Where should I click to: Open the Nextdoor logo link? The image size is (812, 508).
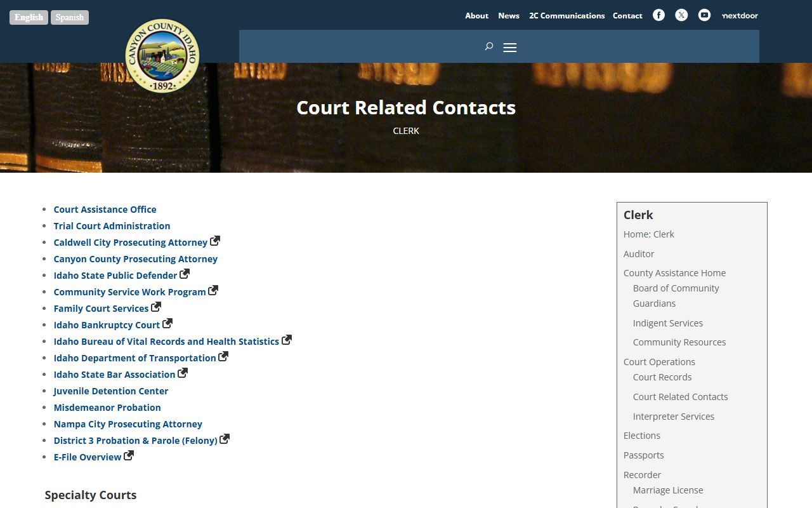(x=740, y=15)
